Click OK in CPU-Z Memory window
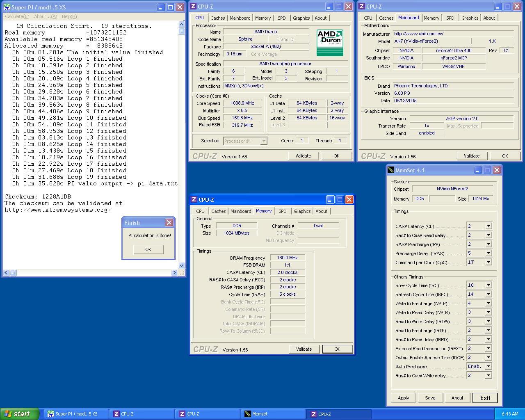The height and width of the screenshot is (420, 525). click(337, 349)
